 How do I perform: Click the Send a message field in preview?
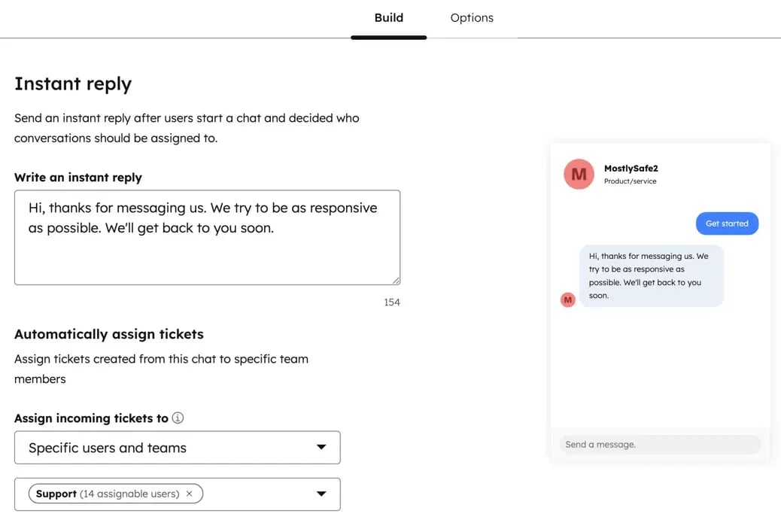pos(660,444)
